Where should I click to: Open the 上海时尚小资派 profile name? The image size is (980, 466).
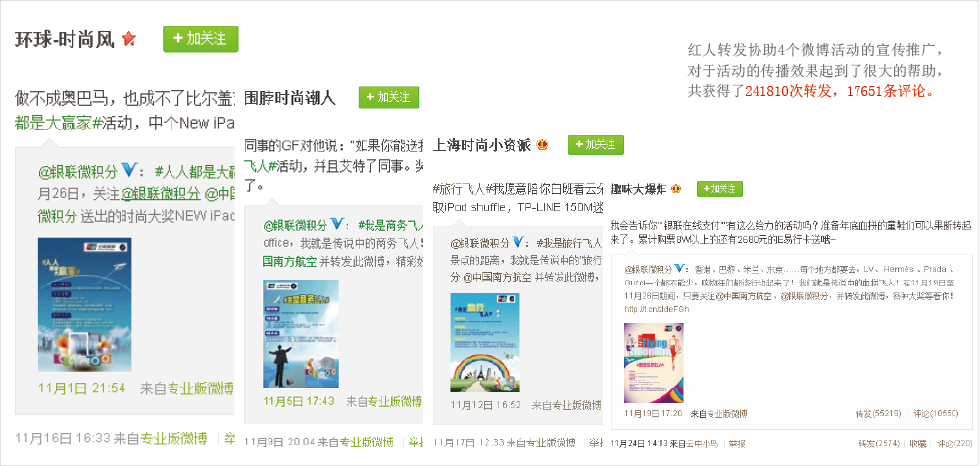tap(482, 145)
